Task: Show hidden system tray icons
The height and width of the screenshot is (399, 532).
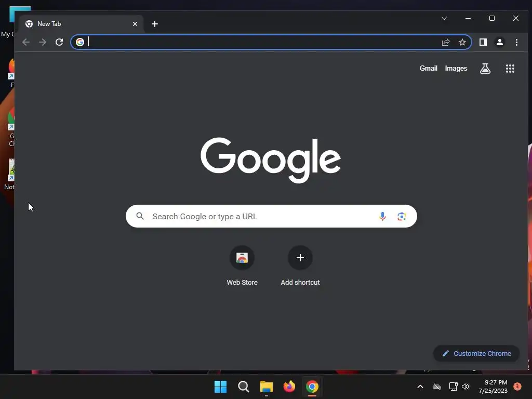Action: [x=420, y=387]
